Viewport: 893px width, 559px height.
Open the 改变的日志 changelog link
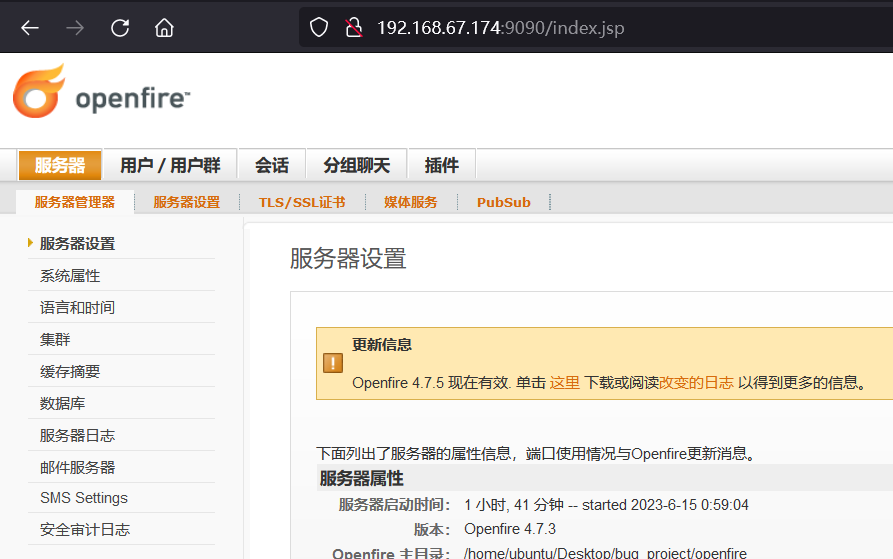(x=696, y=383)
